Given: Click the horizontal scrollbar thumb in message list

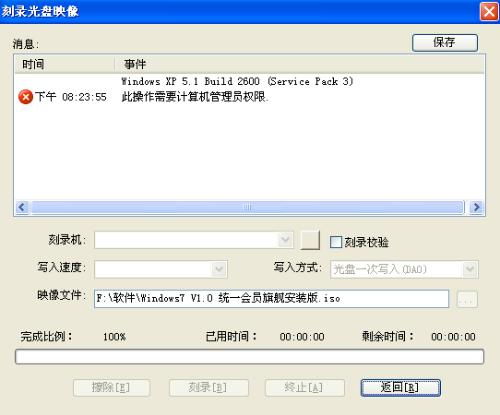Looking at the screenshot, I should (x=247, y=207).
